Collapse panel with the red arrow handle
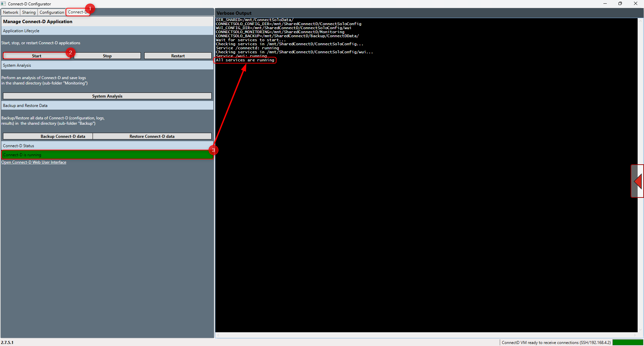 coord(637,181)
